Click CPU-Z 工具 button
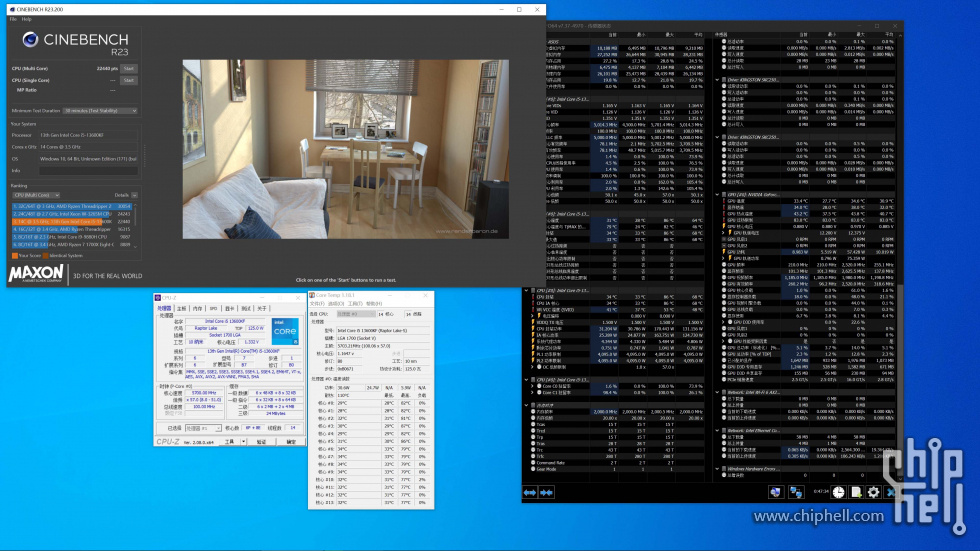The height and width of the screenshot is (551, 980). click(x=230, y=442)
